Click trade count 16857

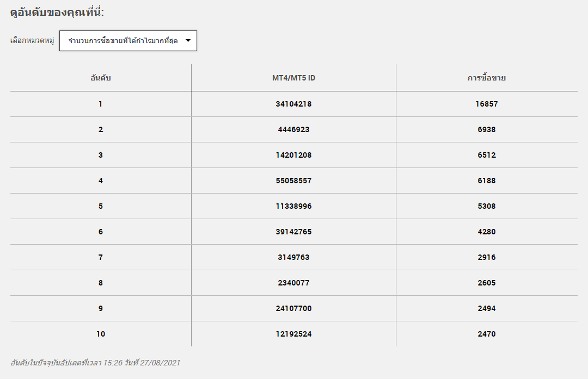487,104
